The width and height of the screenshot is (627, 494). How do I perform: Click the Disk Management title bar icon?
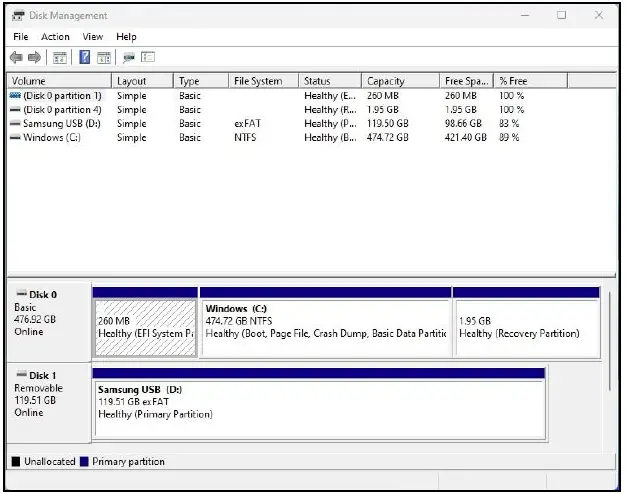[18, 16]
